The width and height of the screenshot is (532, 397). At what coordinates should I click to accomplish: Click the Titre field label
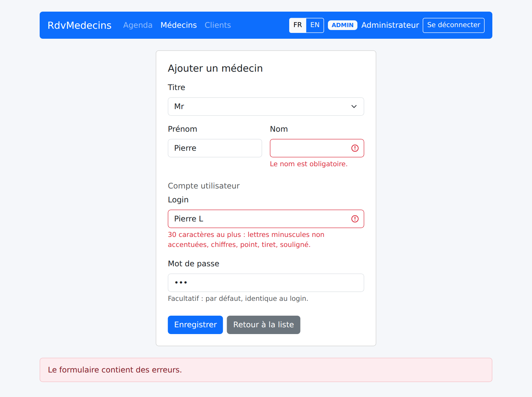click(176, 87)
